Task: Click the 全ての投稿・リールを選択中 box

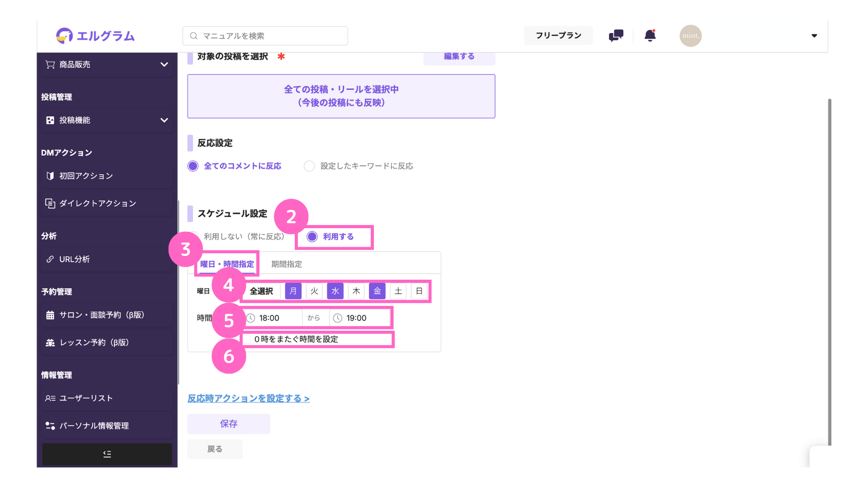Action: coord(341,96)
